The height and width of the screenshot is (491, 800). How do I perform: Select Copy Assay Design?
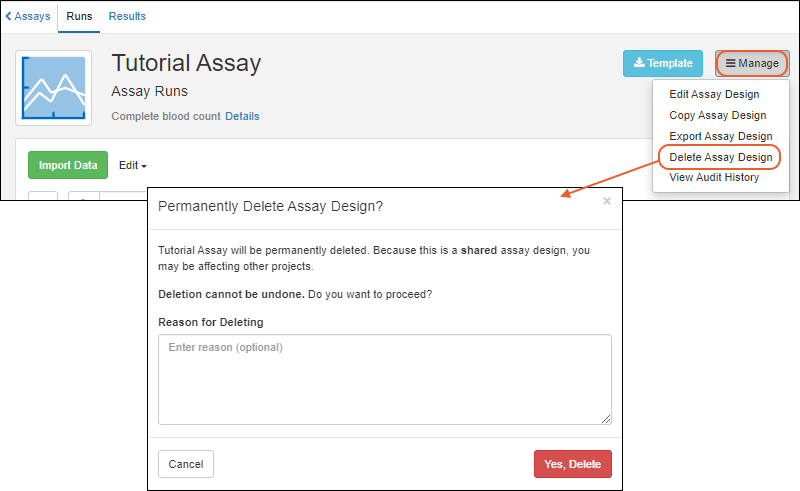coord(717,115)
